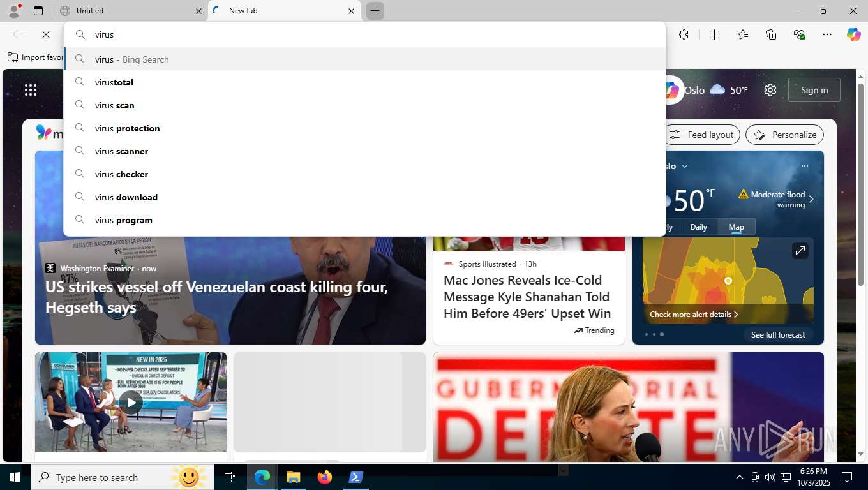This screenshot has width=868, height=490.
Task: Open the Copilot sidebar icon
Action: coord(854,34)
